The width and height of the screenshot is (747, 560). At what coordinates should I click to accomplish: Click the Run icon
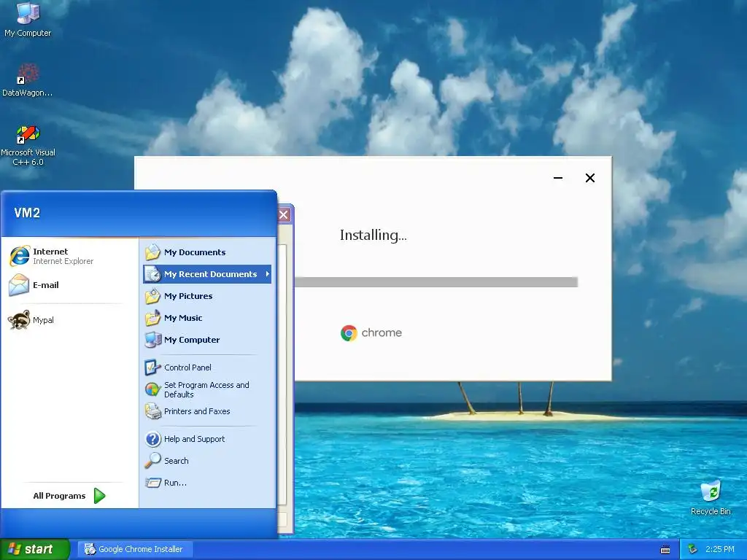(153, 483)
